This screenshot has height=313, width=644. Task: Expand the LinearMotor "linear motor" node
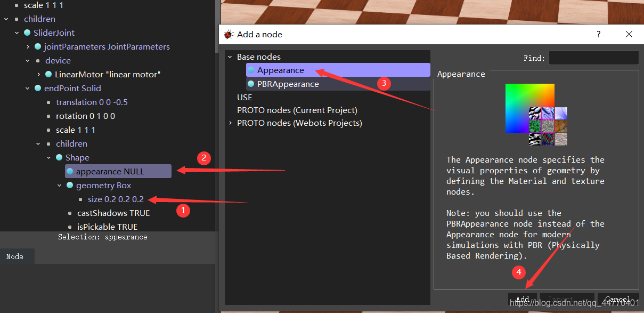(x=38, y=75)
